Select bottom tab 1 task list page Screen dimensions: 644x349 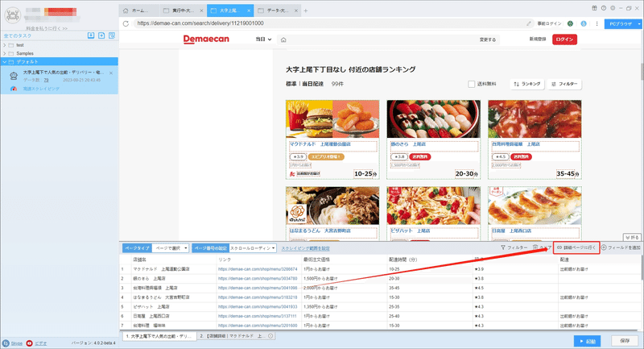tap(159, 336)
